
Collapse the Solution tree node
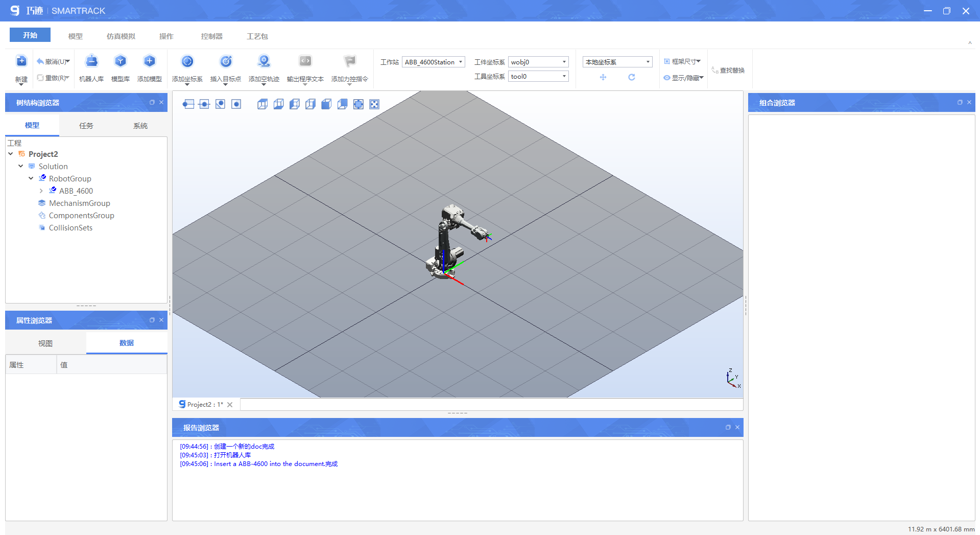21,166
